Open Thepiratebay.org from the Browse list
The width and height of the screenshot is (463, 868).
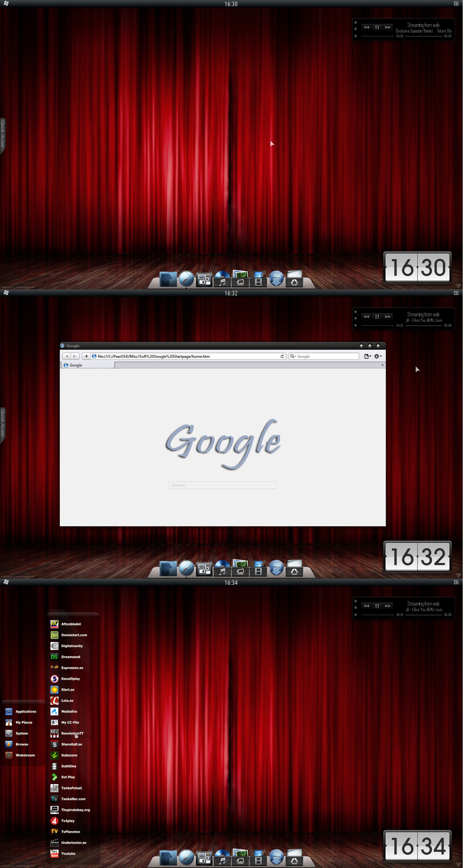70,810
